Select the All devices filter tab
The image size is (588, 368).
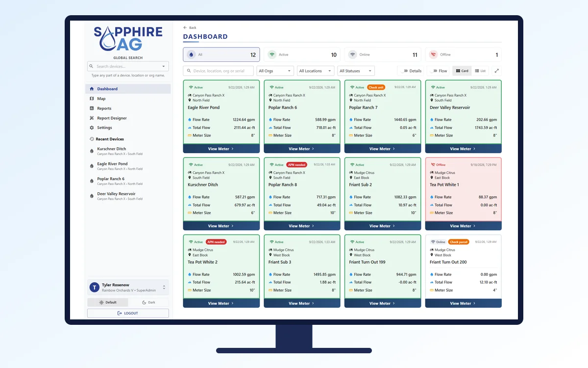point(221,54)
